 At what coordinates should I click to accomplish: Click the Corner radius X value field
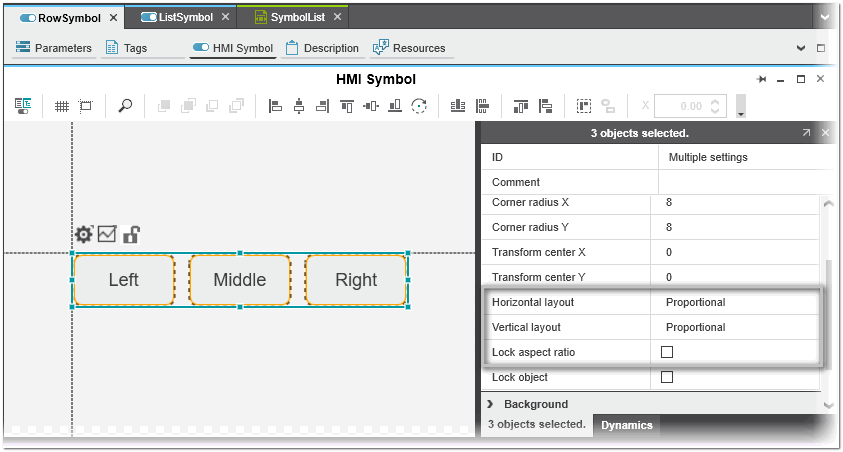tap(738, 202)
